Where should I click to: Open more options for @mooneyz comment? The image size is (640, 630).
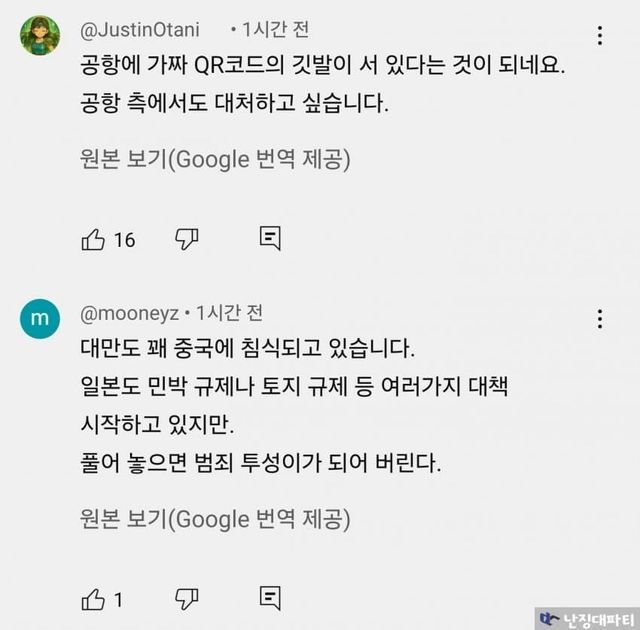[x=600, y=319]
